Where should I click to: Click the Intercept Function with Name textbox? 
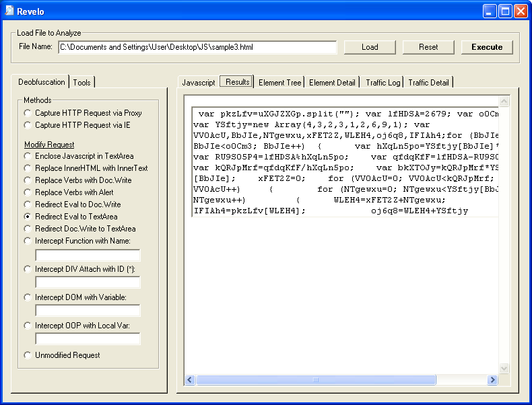pos(88,255)
